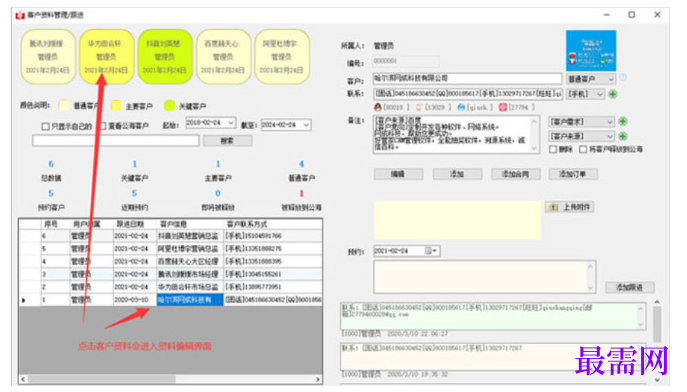Click the 添加订单 button
This screenshot has height=392, width=687.
click(x=573, y=174)
